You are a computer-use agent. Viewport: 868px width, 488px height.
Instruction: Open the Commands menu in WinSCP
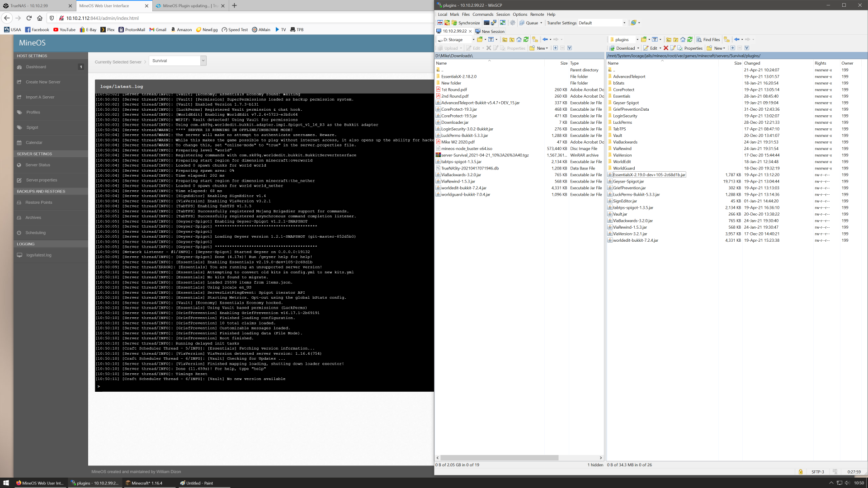pyautogui.click(x=482, y=14)
